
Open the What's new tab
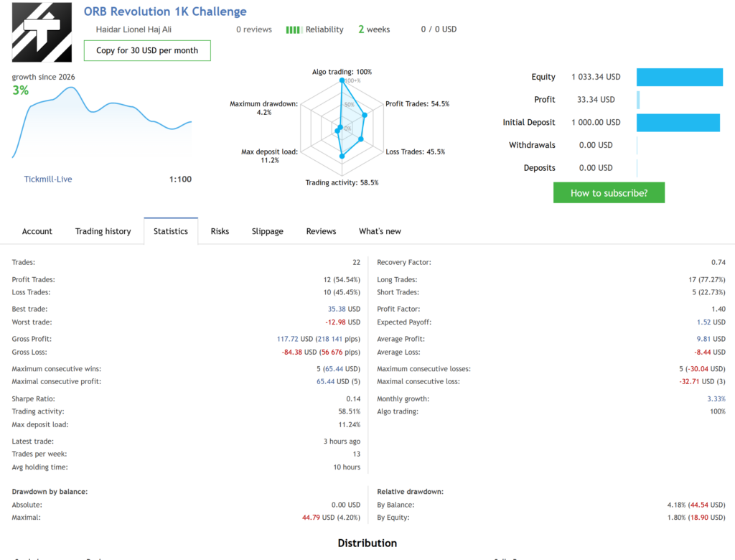pos(380,231)
